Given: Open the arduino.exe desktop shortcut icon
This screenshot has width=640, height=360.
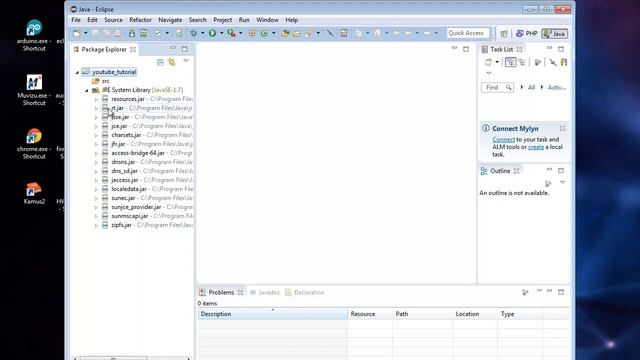Looking at the screenshot, I should tap(34, 28).
